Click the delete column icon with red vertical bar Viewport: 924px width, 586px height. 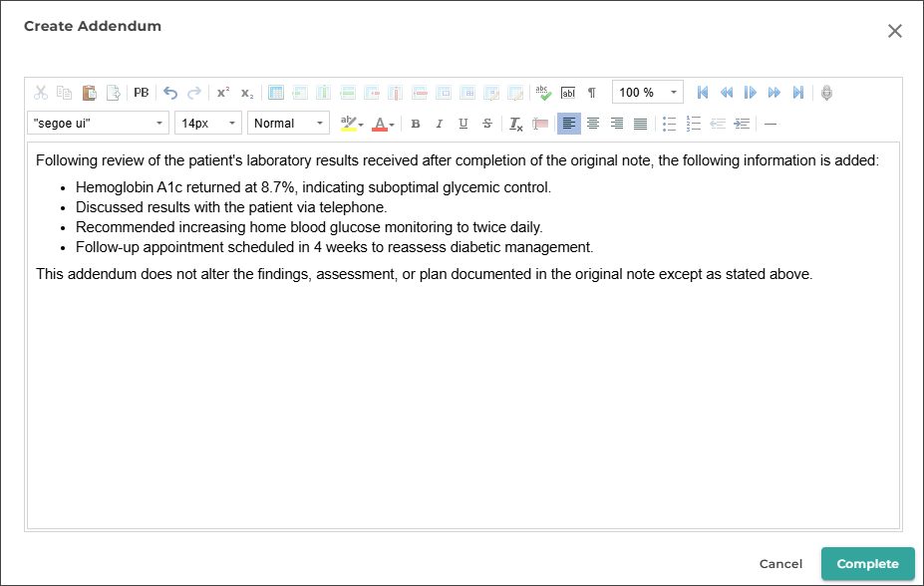tap(396, 93)
